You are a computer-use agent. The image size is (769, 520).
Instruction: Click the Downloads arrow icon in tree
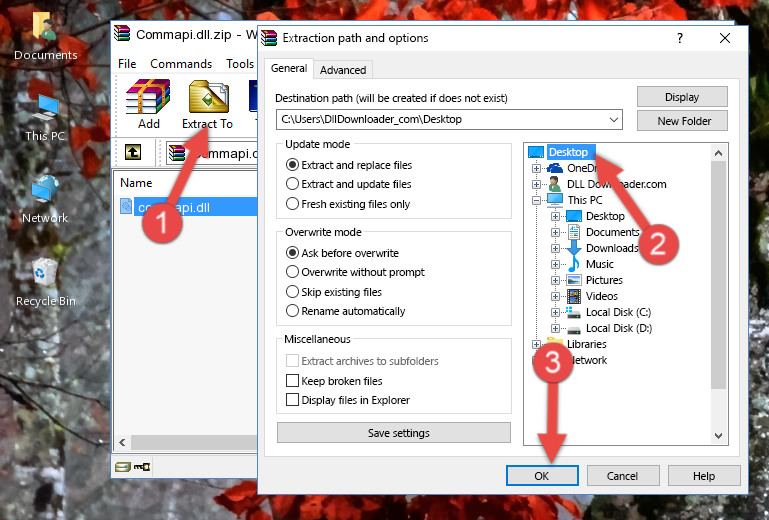click(573, 248)
